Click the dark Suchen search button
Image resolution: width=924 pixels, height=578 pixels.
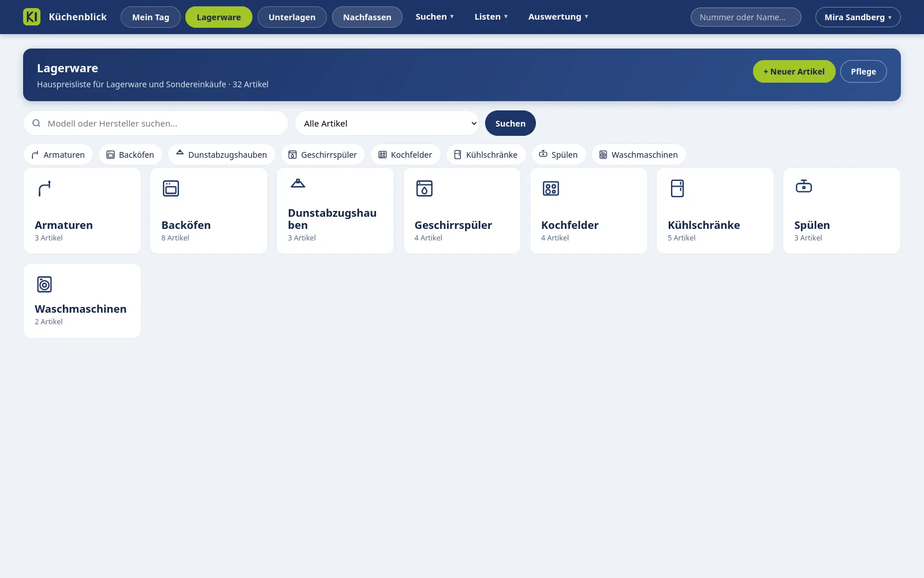click(511, 123)
